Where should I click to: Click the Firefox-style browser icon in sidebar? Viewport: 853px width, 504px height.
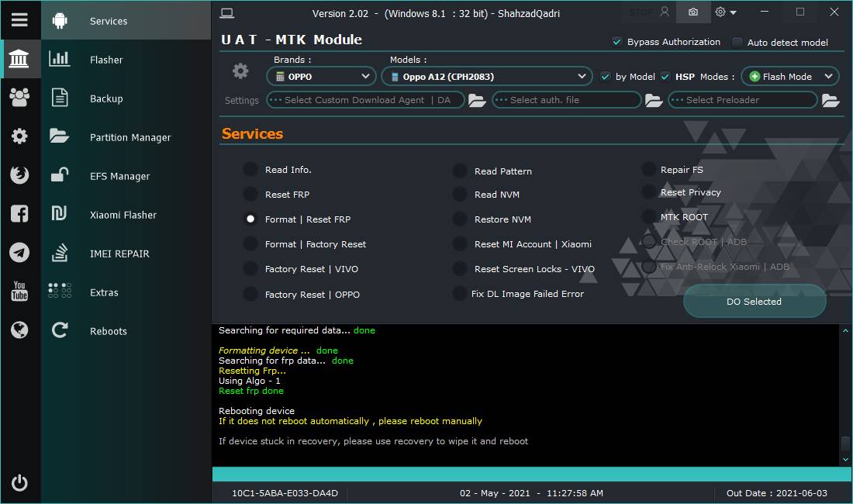pyautogui.click(x=19, y=174)
